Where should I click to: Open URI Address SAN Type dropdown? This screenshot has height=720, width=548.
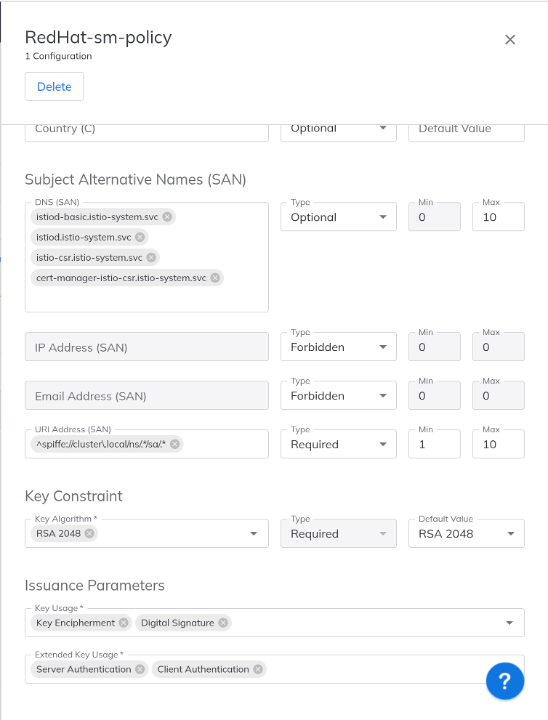[x=339, y=444]
